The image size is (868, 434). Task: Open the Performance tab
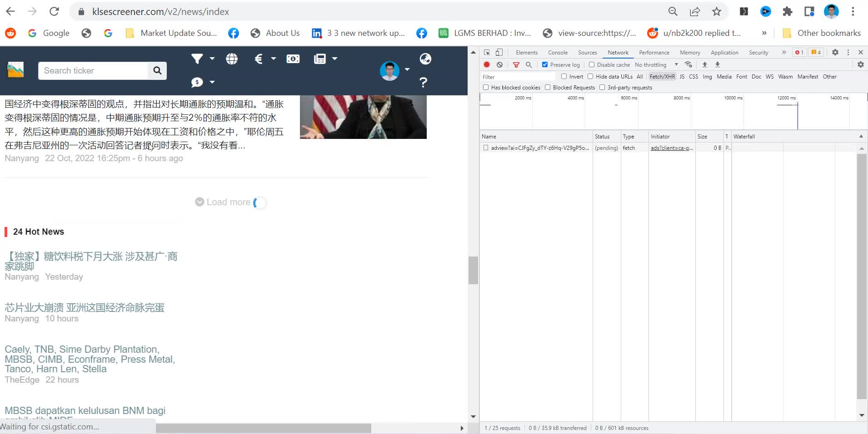(x=654, y=53)
